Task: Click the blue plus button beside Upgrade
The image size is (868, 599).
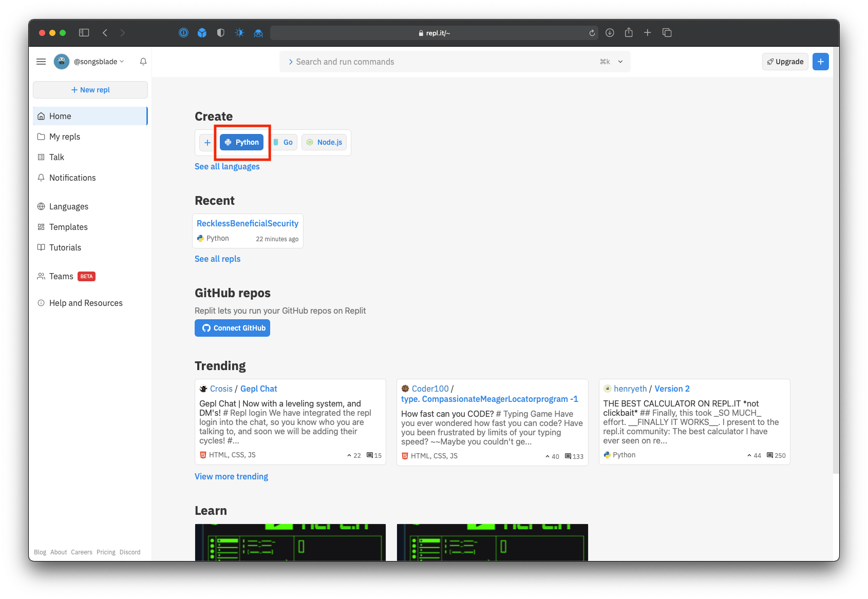Action: pyautogui.click(x=821, y=62)
